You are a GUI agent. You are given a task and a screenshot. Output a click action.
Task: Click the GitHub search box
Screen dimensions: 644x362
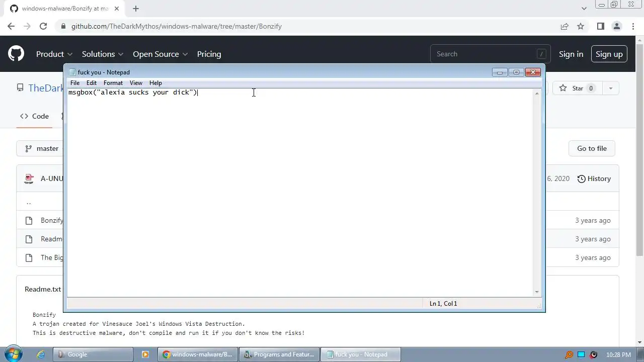pyautogui.click(x=491, y=54)
